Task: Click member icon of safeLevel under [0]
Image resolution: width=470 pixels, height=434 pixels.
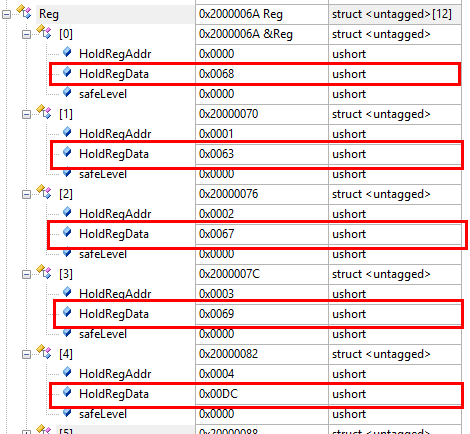Action: point(67,92)
